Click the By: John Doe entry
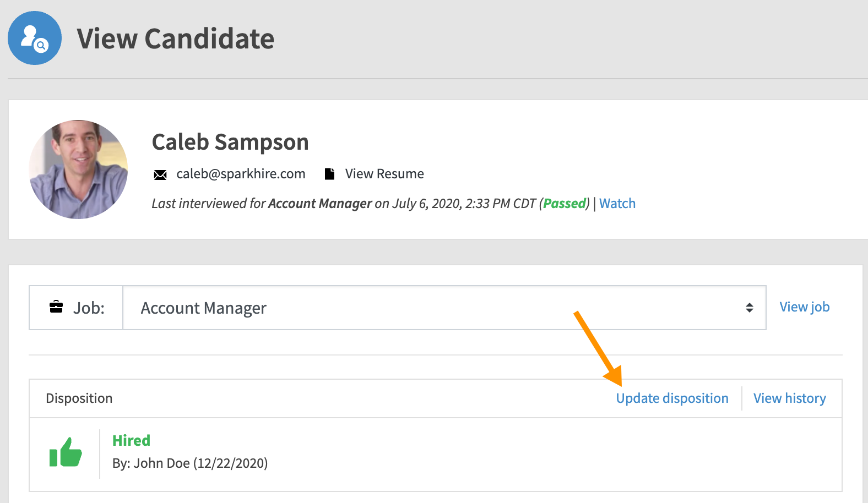Screen dimensions: 868x503 pyautogui.click(x=190, y=463)
